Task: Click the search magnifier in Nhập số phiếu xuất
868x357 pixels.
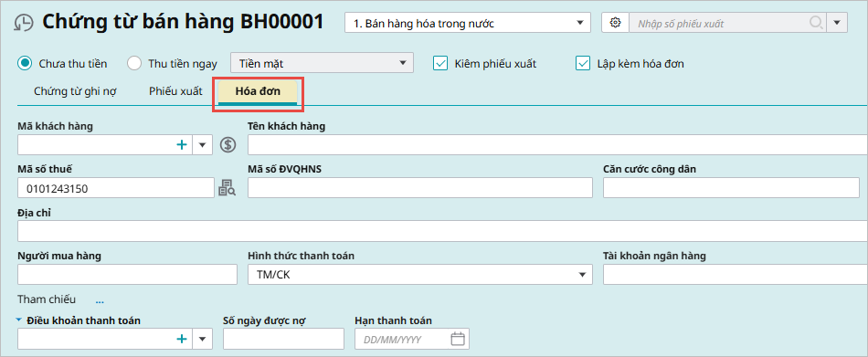Action: (x=815, y=23)
